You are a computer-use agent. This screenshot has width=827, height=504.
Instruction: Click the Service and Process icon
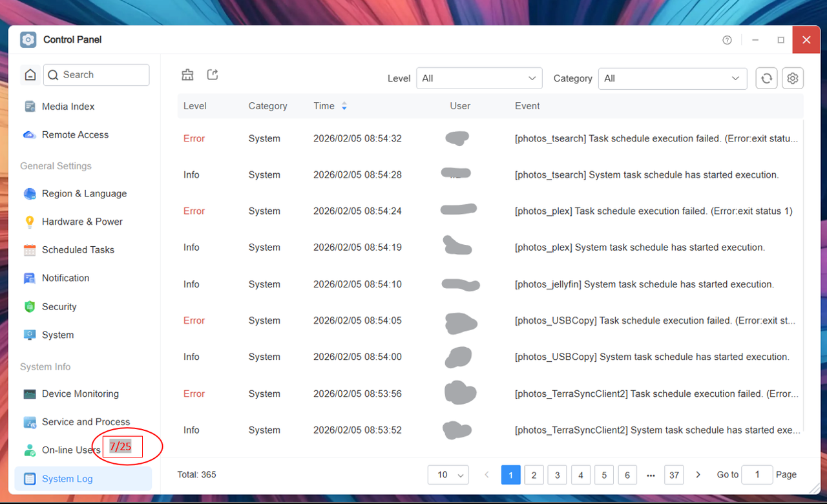pyautogui.click(x=30, y=422)
